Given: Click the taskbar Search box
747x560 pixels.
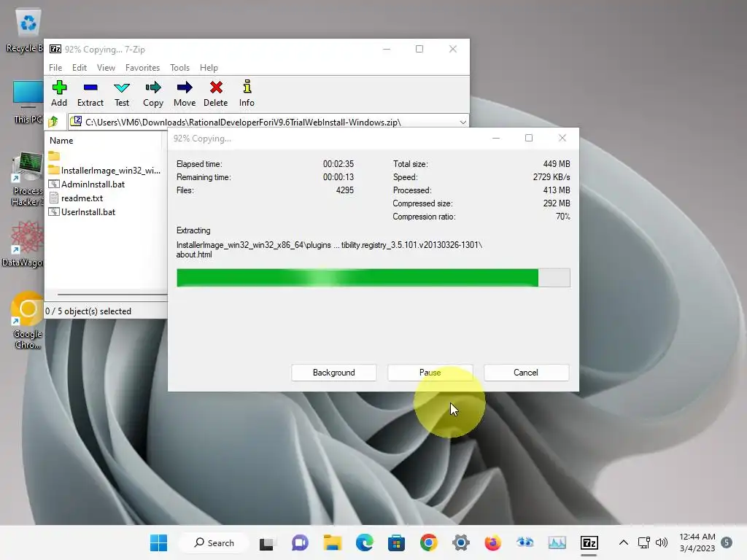Looking at the screenshot, I should click(x=214, y=542).
